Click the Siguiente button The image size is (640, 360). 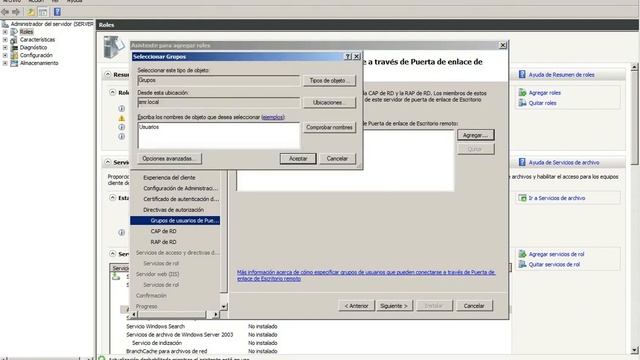pyautogui.click(x=394, y=306)
